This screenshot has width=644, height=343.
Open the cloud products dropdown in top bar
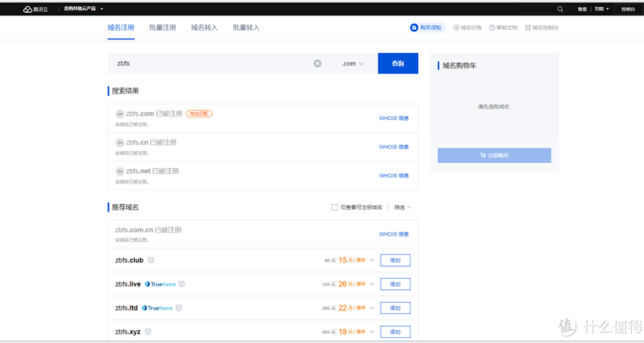tap(83, 9)
